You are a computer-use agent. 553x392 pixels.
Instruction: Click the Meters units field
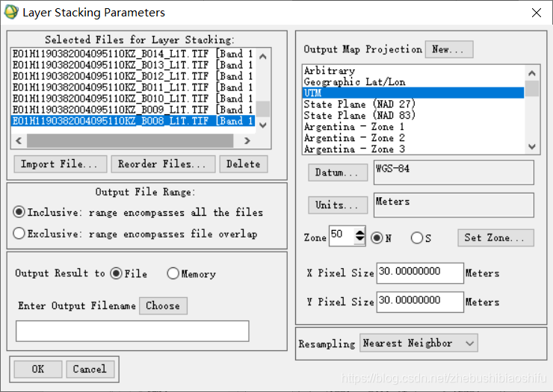click(454, 205)
